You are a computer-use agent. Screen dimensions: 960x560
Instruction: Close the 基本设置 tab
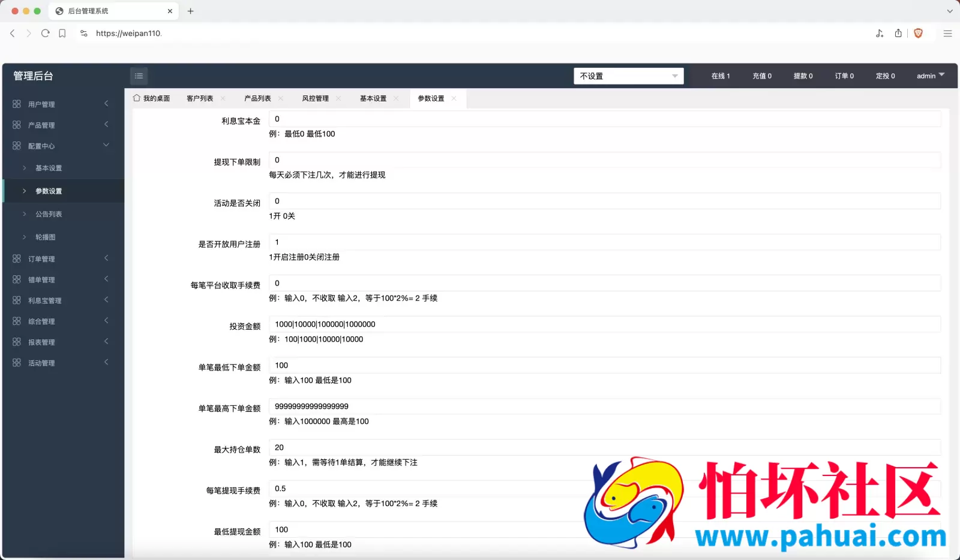coord(396,98)
